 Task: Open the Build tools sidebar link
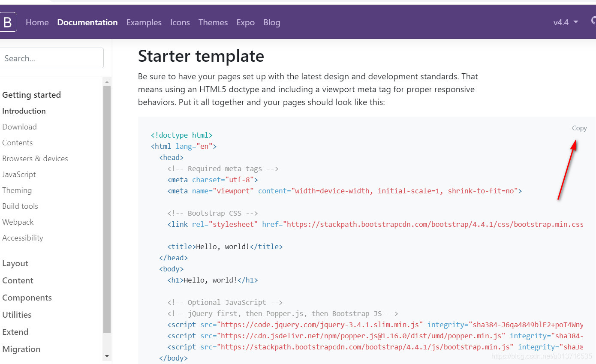tap(20, 206)
